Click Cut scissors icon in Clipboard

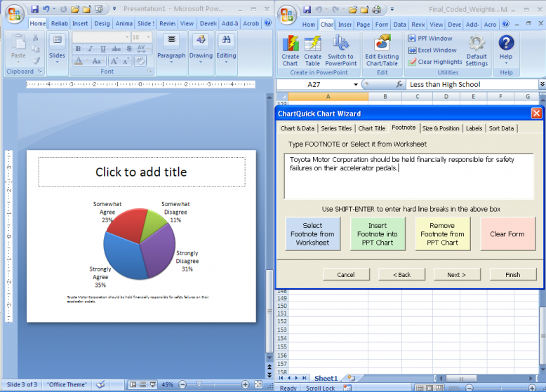tap(36, 37)
